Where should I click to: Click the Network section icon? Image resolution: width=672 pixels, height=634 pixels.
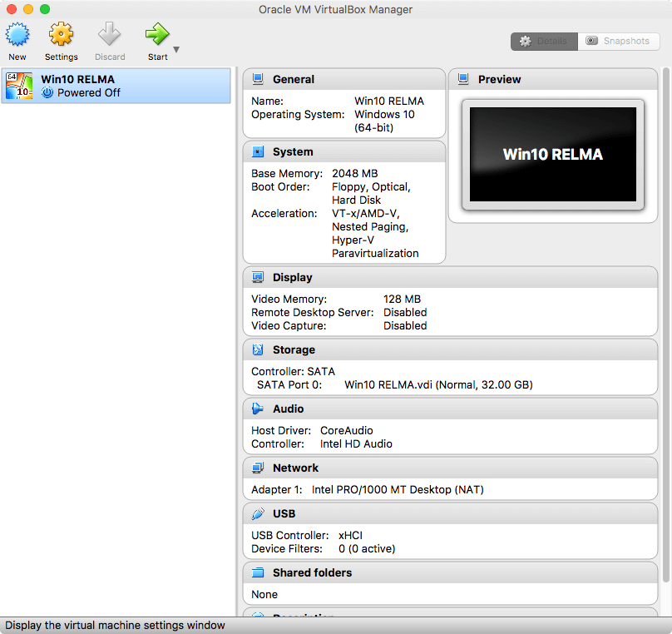(x=258, y=468)
